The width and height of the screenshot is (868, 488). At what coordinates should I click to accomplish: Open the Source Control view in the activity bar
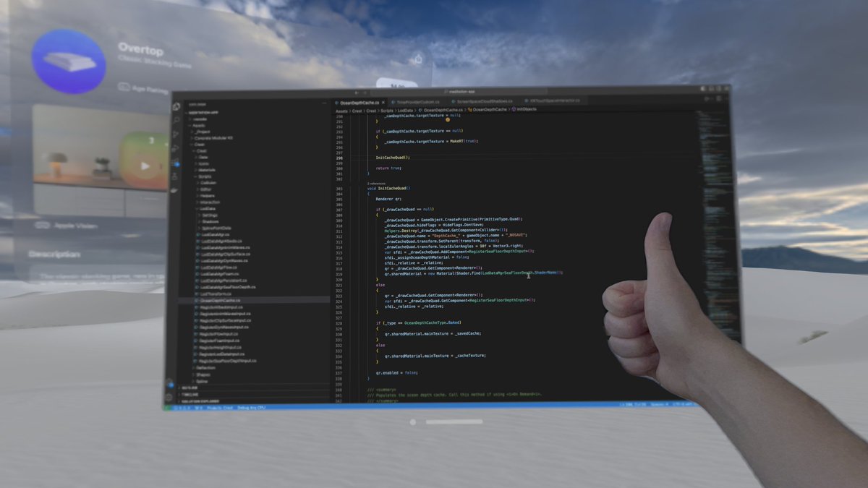coord(176,134)
